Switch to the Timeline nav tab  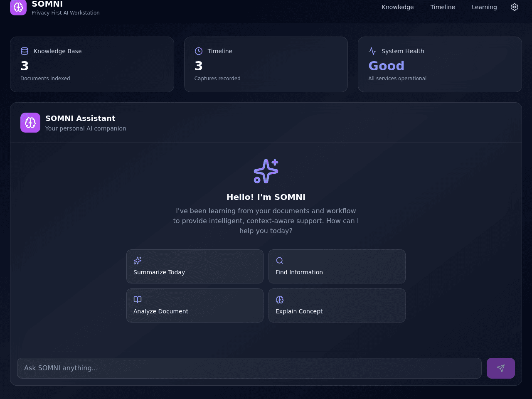pyautogui.click(x=443, y=7)
